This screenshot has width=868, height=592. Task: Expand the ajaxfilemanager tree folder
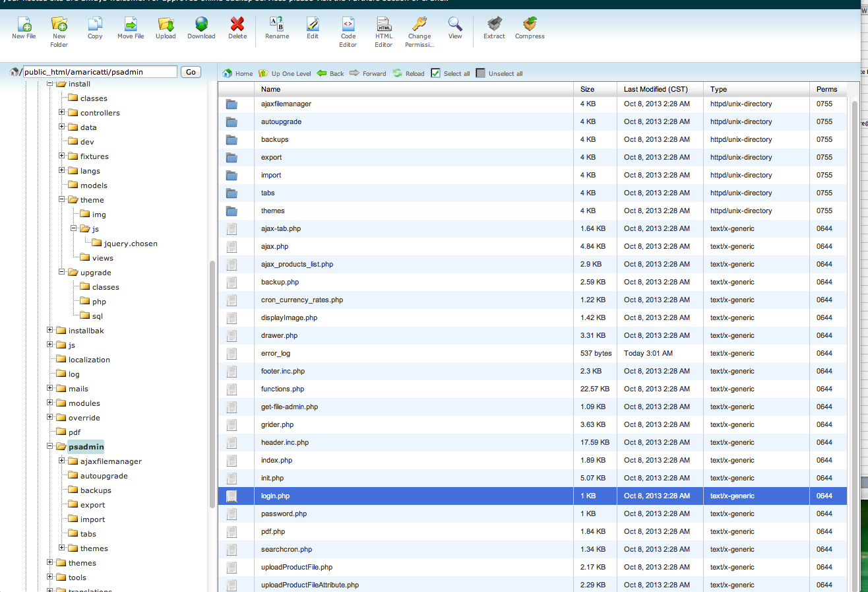[x=62, y=461]
